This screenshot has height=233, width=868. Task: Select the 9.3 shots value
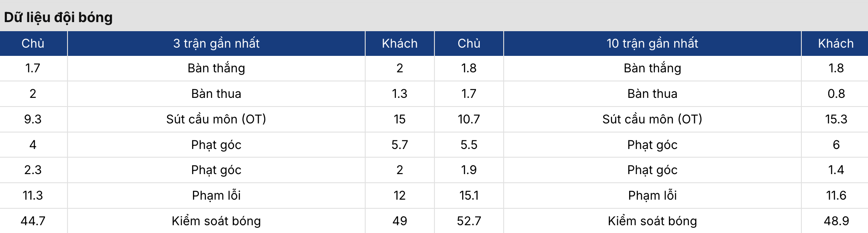click(x=33, y=119)
